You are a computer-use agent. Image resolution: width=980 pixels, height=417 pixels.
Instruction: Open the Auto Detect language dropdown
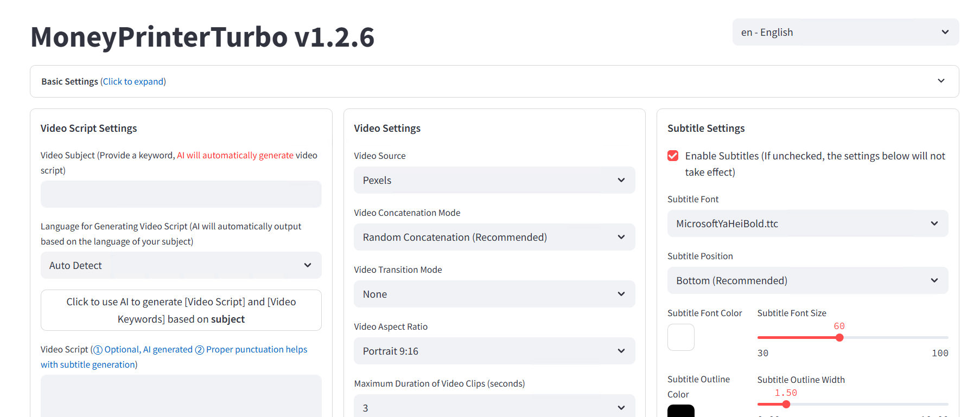(x=181, y=265)
